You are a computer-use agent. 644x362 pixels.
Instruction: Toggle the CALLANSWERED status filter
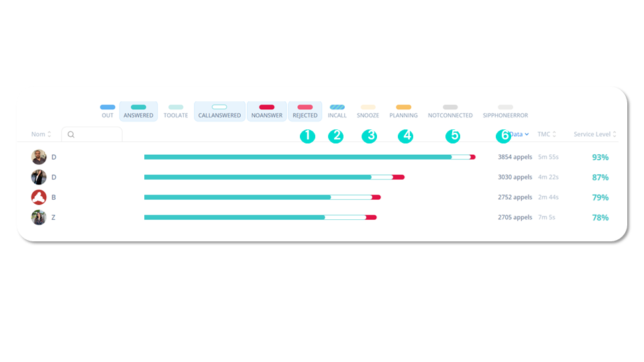click(x=220, y=111)
